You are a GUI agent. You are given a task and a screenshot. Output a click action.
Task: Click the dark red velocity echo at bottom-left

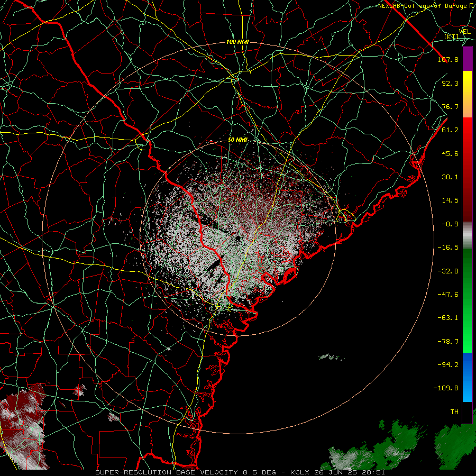(23, 425)
